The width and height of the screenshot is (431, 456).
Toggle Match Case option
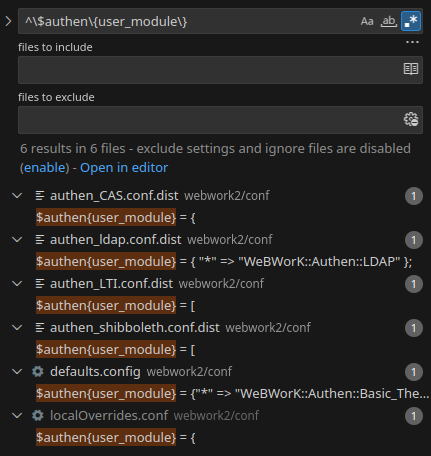tap(367, 21)
